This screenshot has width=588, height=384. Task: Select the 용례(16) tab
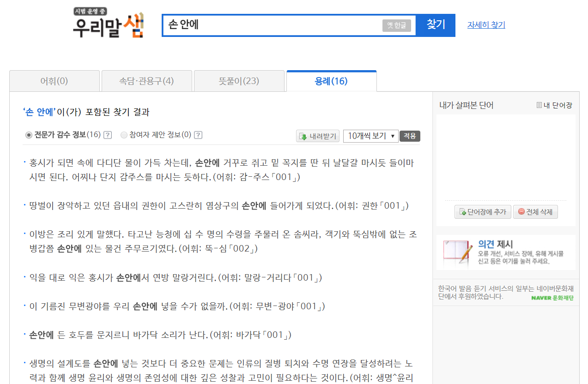point(331,81)
